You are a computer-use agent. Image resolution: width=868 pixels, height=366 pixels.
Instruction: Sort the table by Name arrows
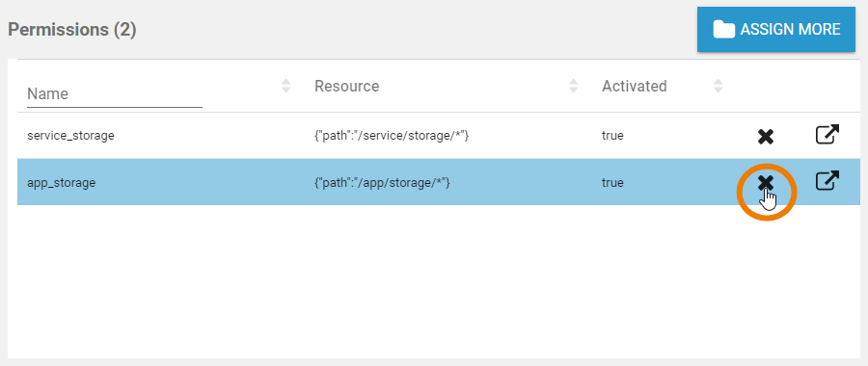click(x=285, y=86)
